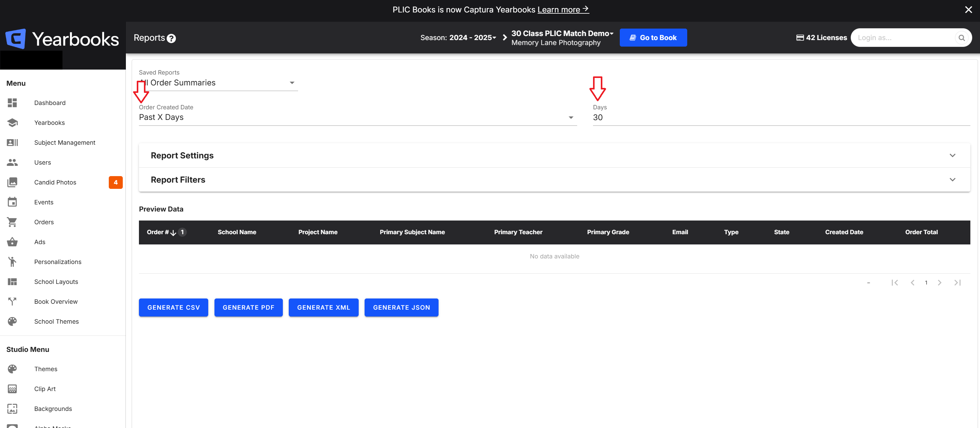Viewport: 980px width, 428px height.
Task: Click the Primary Subject Name column header
Action: pos(412,232)
